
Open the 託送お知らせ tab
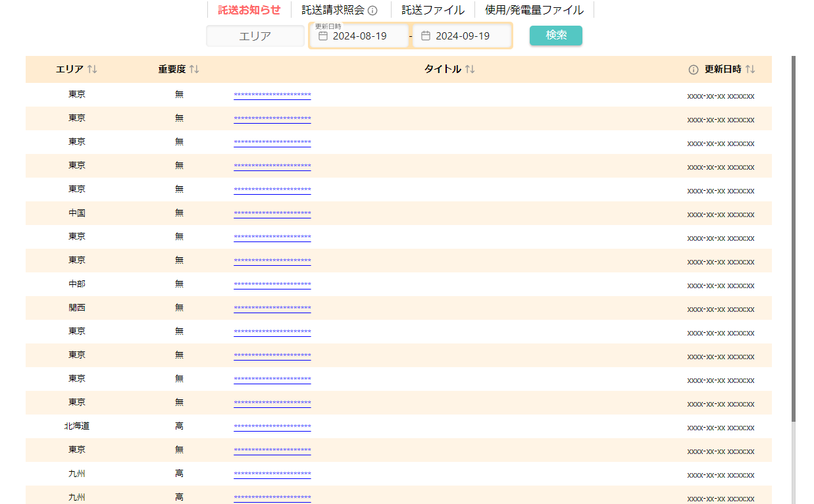tap(249, 10)
